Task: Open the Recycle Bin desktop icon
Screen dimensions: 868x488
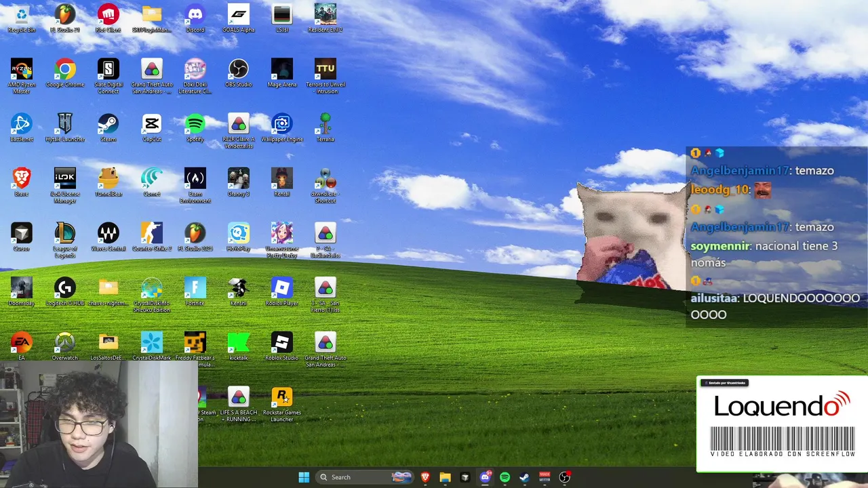Action: click(22, 18)
